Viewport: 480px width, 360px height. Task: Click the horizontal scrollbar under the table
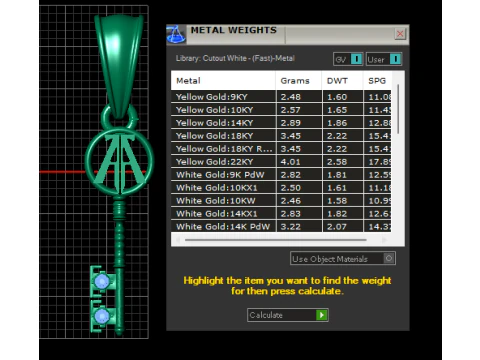pos(276,240)
